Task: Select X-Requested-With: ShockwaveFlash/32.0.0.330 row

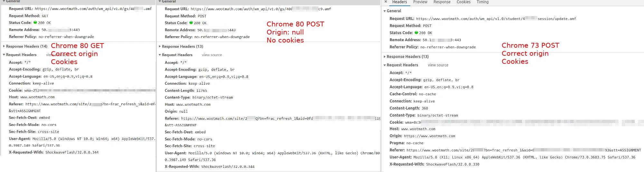Action: [434, 164]
